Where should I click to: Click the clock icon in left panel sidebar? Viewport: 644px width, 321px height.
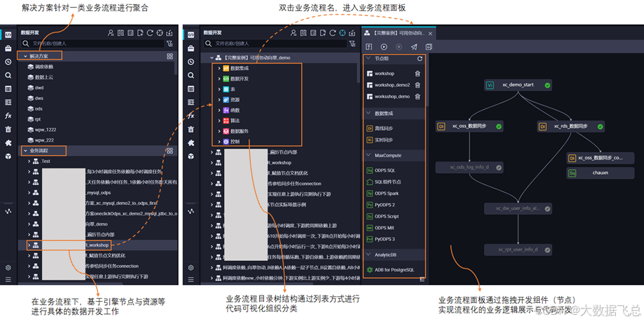click(x=8, y=62)
